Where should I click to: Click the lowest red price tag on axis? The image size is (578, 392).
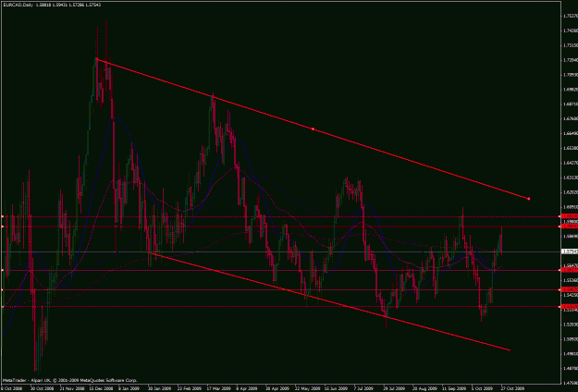click(570, 307)
